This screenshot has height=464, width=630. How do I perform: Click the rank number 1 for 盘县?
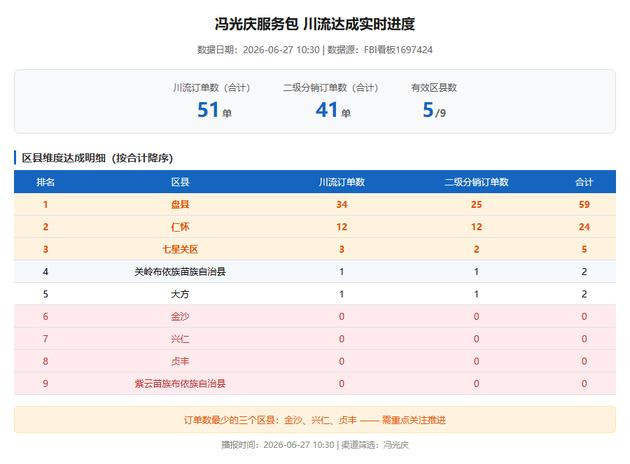(45, 204)
